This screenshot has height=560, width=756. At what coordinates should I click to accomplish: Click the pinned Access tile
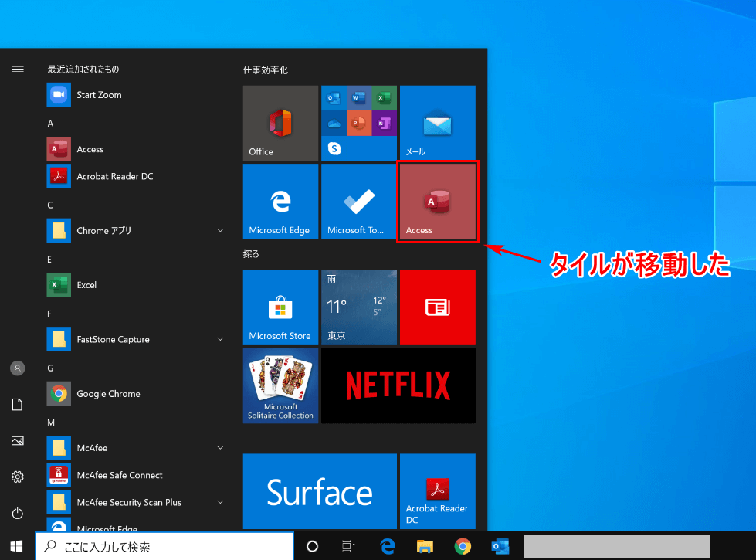click(x=438, y=202)
